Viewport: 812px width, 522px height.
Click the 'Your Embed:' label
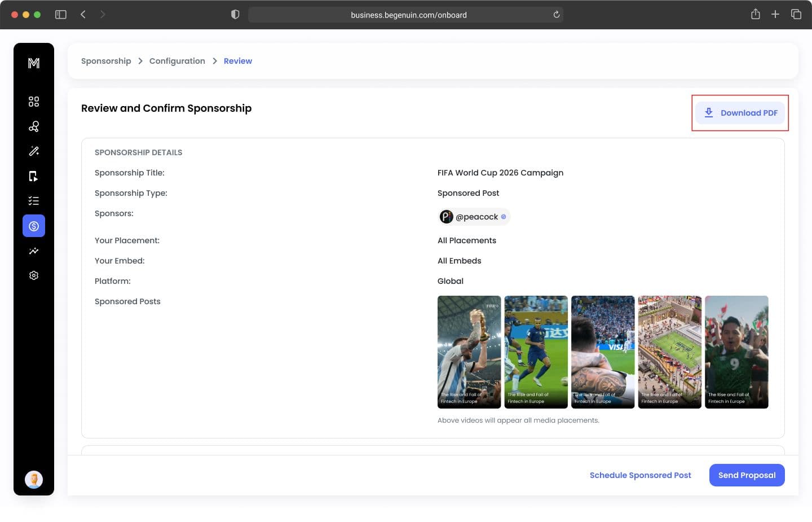[x=120, y=261]
